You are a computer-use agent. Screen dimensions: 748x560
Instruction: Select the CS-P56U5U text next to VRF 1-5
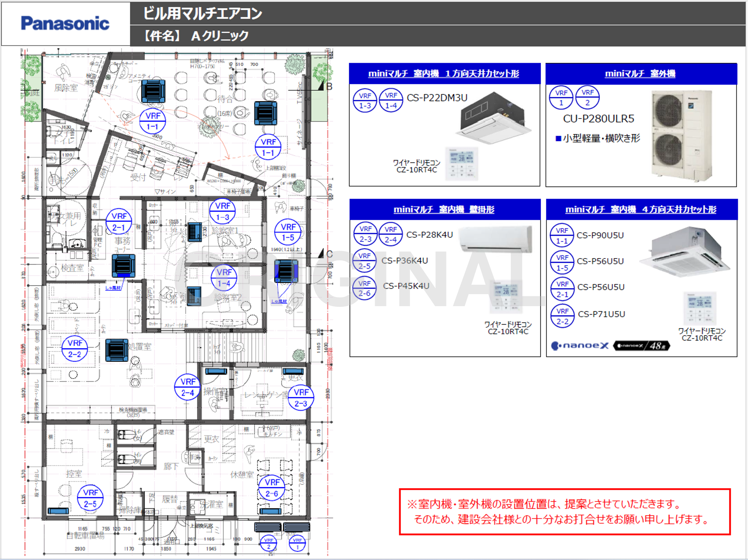600,261
